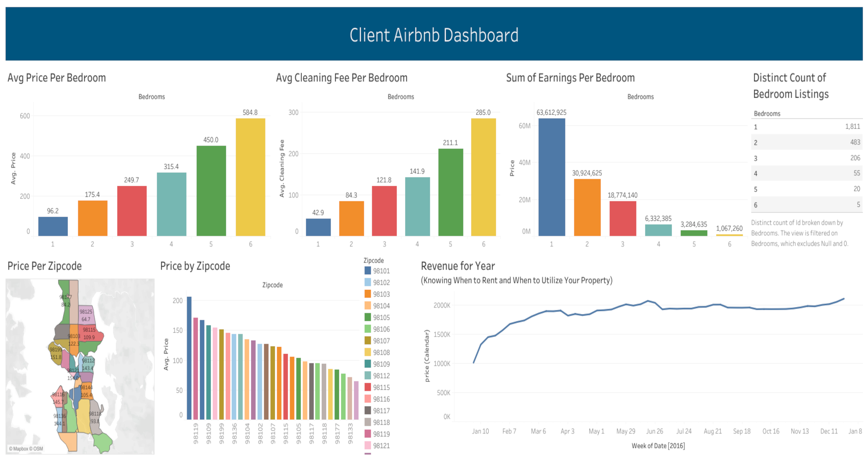Click the 483 listings count cell
The height and width of the screenshot is (461, 868).
tap(855, 142)
